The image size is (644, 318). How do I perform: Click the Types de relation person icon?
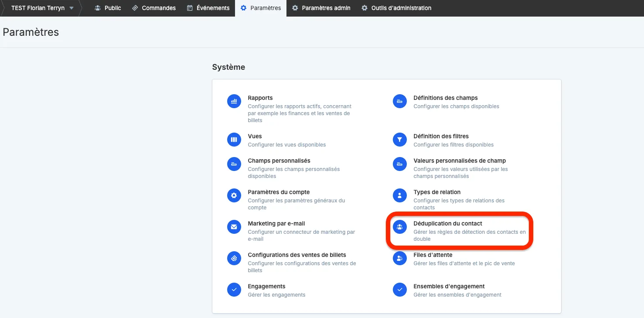pyautogui.click(x=400, y=195)
